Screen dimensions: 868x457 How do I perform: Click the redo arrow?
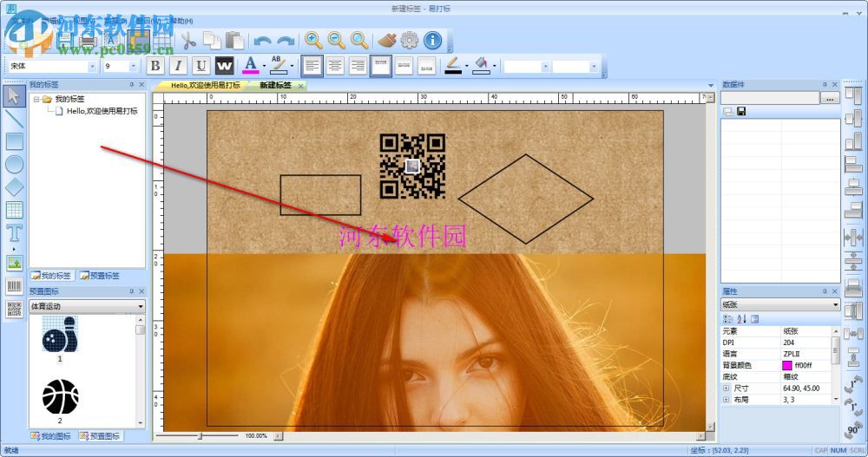286,41
